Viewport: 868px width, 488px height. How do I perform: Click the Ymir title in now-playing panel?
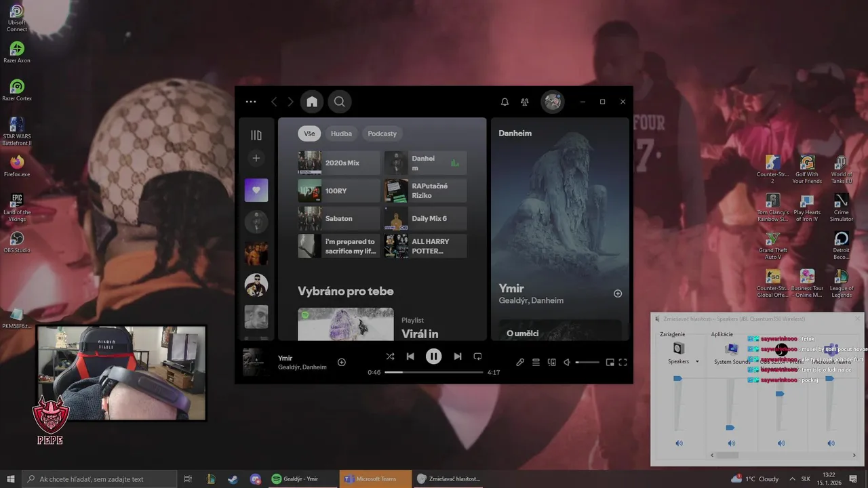tap(511, 288)
